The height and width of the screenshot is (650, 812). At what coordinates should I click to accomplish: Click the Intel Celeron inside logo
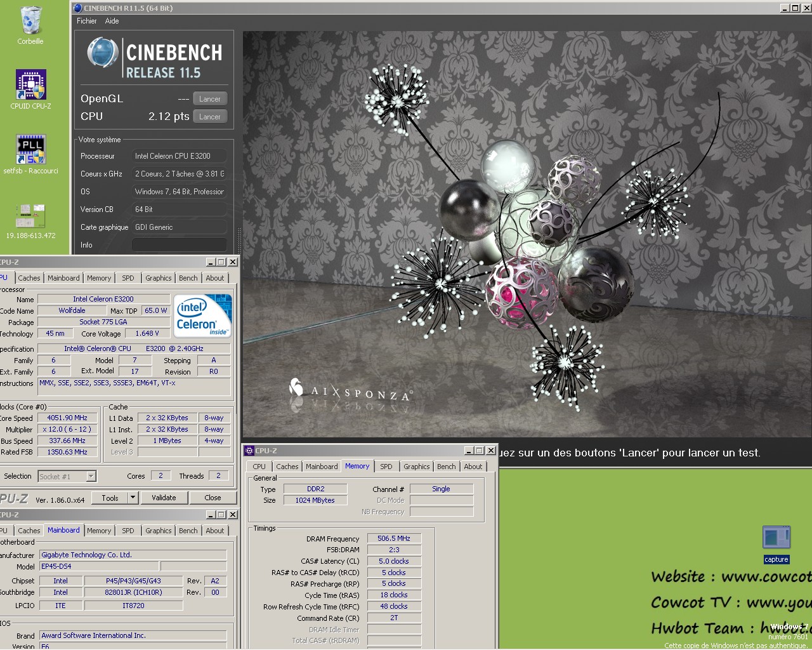[x=203, y=315]
